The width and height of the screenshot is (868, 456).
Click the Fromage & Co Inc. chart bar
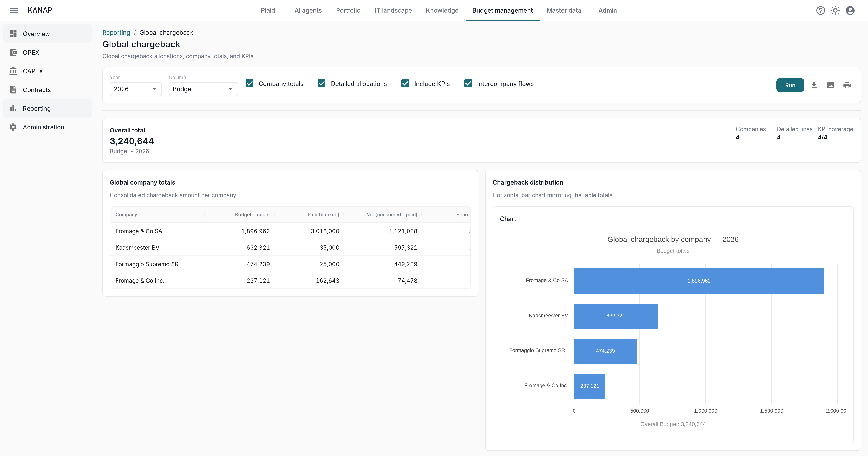(590, 386)
